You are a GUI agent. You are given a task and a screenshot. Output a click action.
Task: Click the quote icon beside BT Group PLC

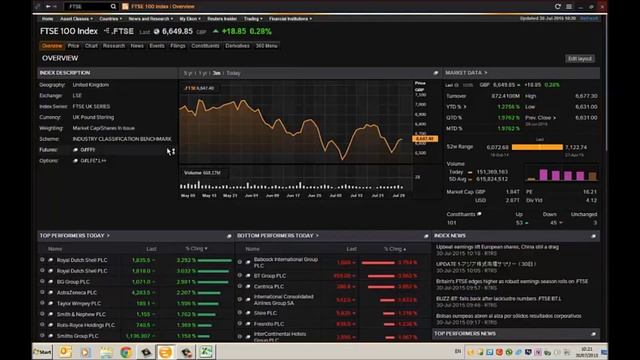(x=248, y=276)
